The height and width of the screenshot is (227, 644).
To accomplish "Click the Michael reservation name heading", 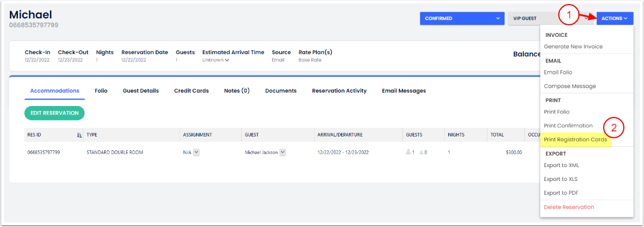I will coord(31,15).
